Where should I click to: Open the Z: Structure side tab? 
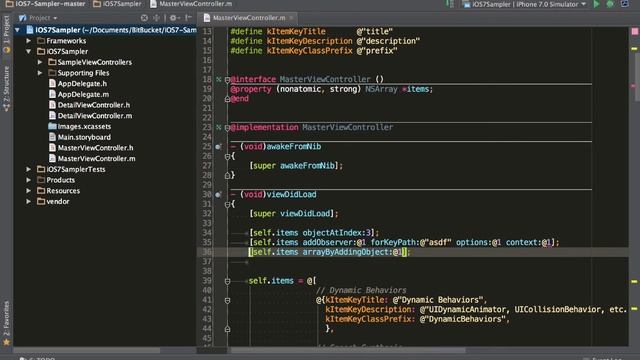click(6, 88)
